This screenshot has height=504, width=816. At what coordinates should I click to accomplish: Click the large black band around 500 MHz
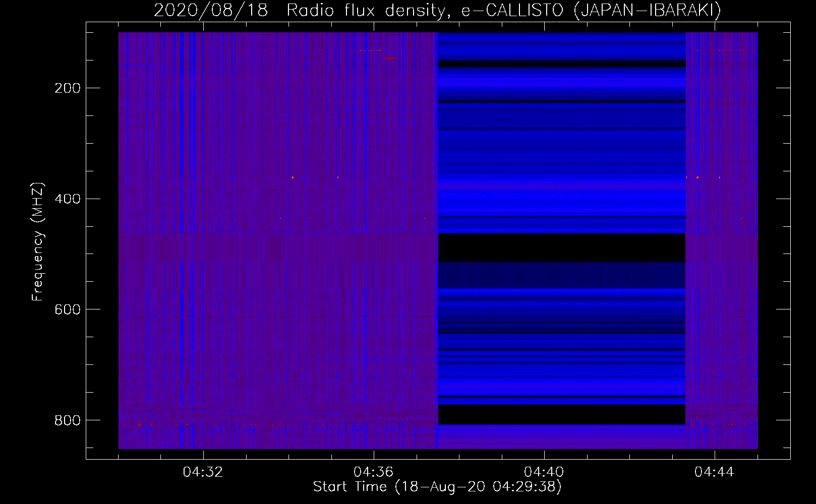[x=562, y=247]
